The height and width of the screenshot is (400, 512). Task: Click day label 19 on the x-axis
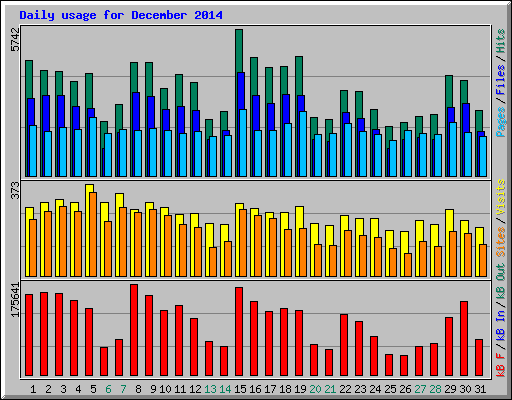(x=300, y=389)
